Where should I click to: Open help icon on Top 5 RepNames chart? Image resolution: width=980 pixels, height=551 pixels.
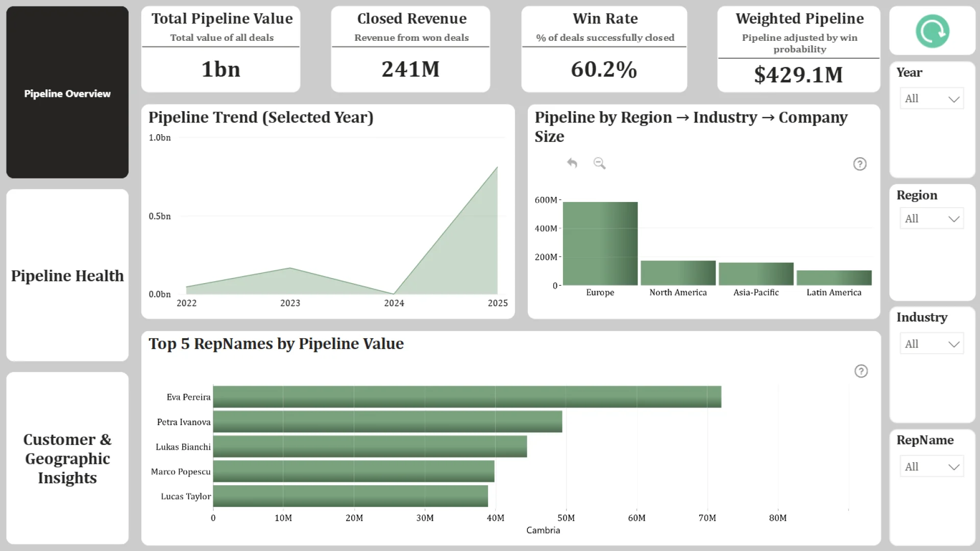861,371
